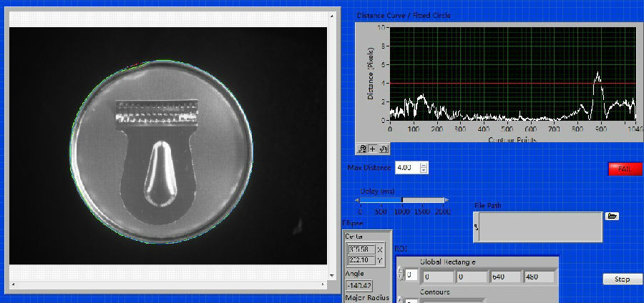Select the crosshair cursor tool below graph
Viewport: 644px width, 303px height.
point(373,149)
